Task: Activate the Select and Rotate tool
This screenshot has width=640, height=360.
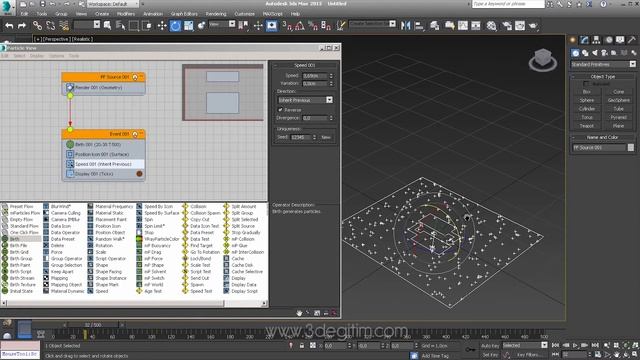Action: pos(175,25)
